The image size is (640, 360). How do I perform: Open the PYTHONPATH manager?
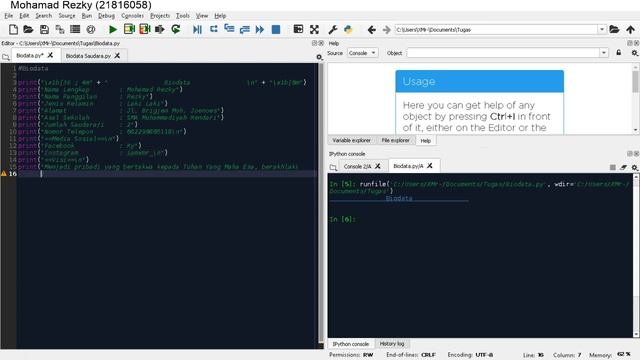tap(348, 29)
